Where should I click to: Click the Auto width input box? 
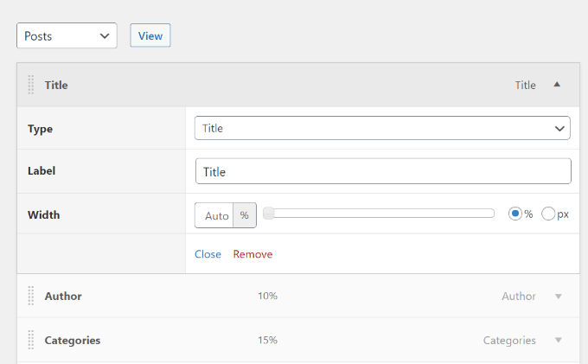pos(215,215)
